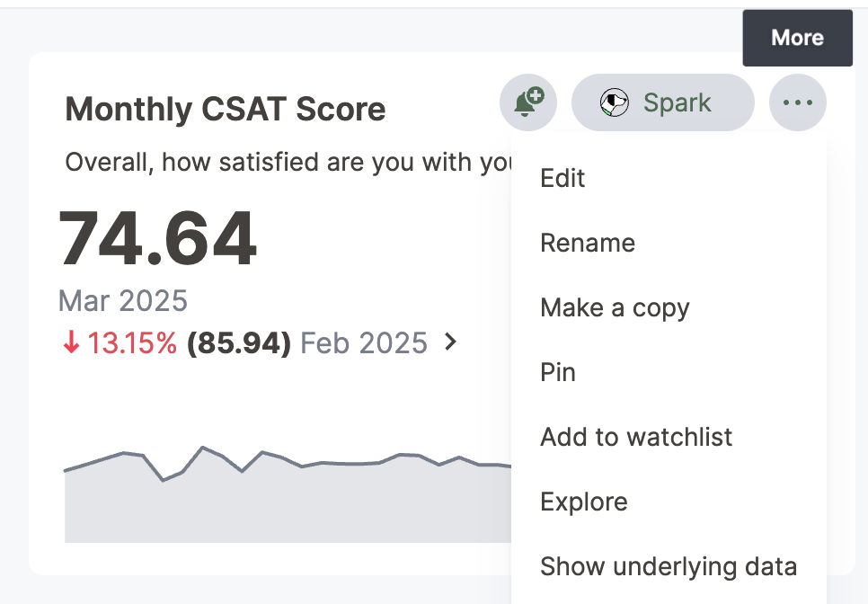The width and height of the screenshot is (868, 604).
Task: Click Make a copy menu entry
Action: tap(615, 307)
